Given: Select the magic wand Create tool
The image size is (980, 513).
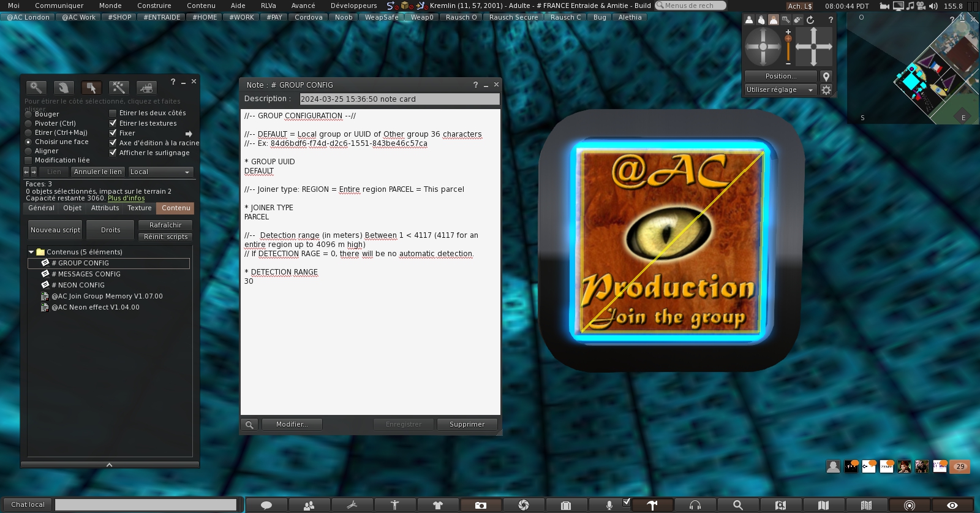Looking at the screenshot, I should click(x=118, y=88).
